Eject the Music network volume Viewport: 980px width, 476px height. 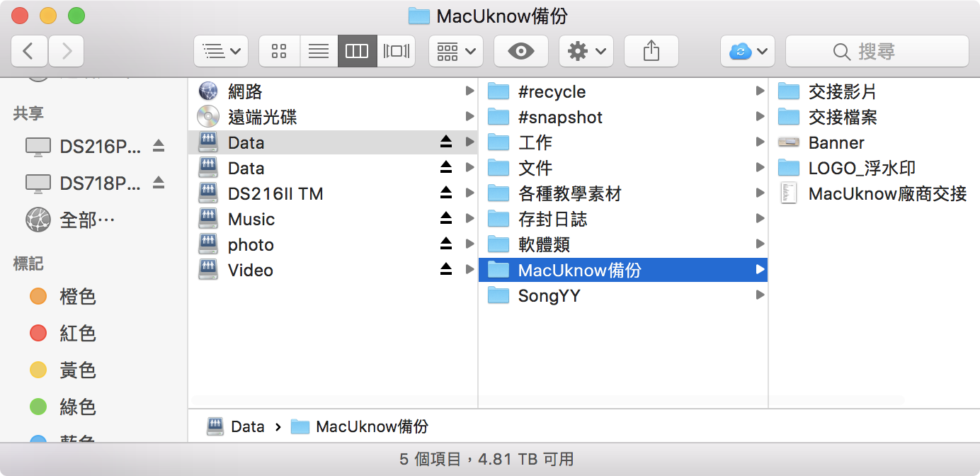445,220
